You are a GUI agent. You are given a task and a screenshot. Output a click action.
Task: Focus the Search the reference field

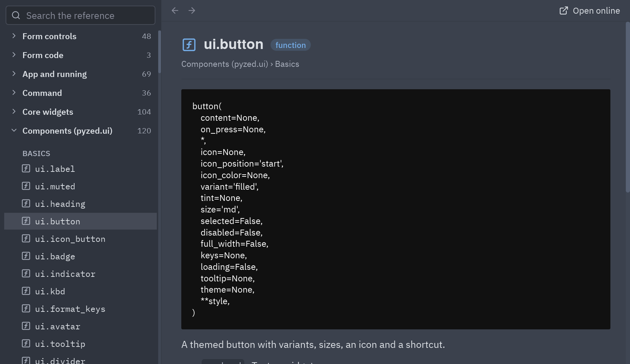80,15
